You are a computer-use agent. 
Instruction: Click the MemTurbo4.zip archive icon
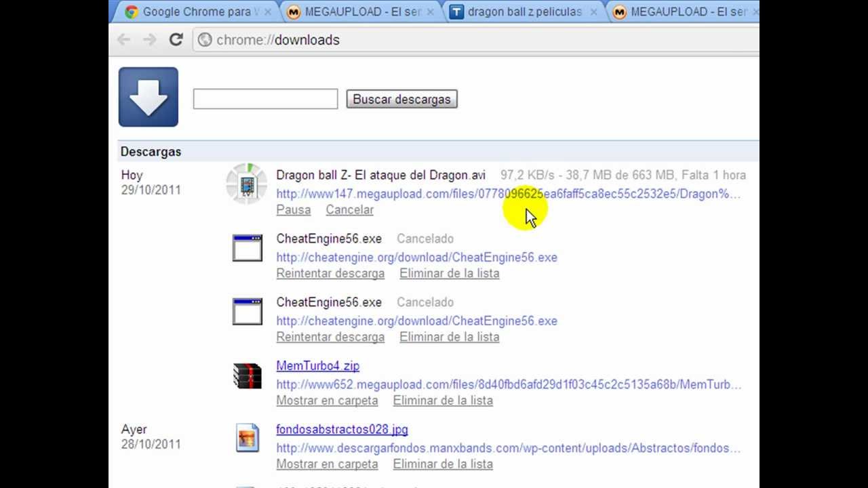248,375
